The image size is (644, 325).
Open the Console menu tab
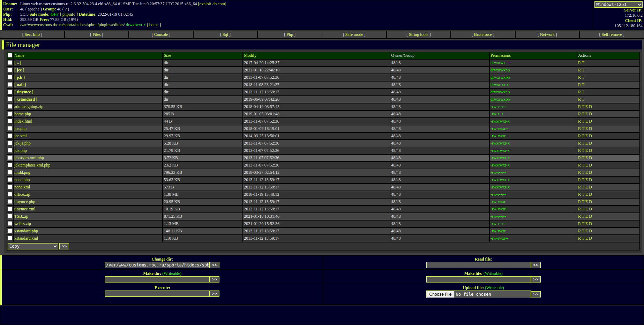(x=161, y=34)
